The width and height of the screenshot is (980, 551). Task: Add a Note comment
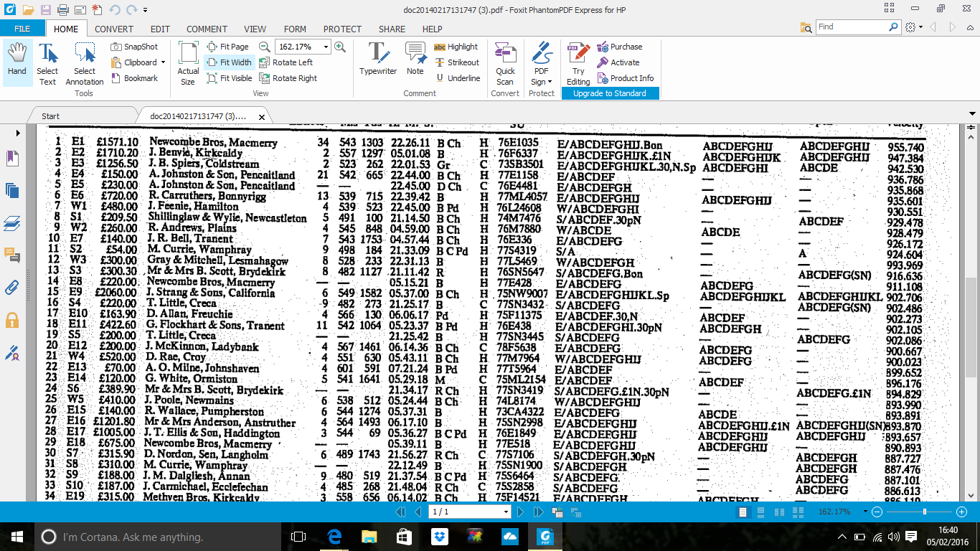(415, 59)
